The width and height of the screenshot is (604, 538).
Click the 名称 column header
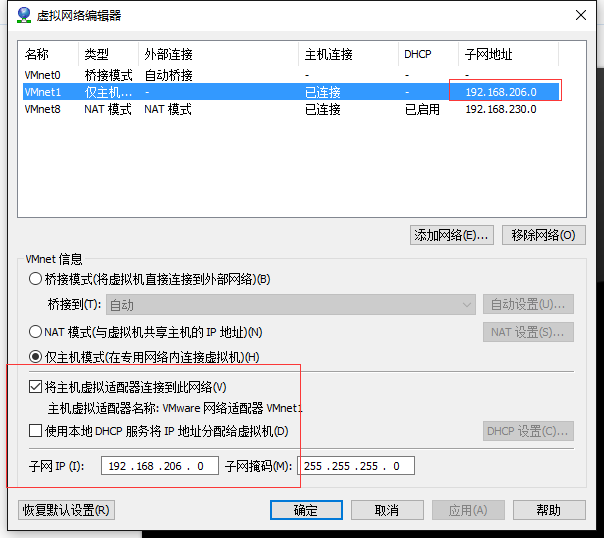[49, 54]
